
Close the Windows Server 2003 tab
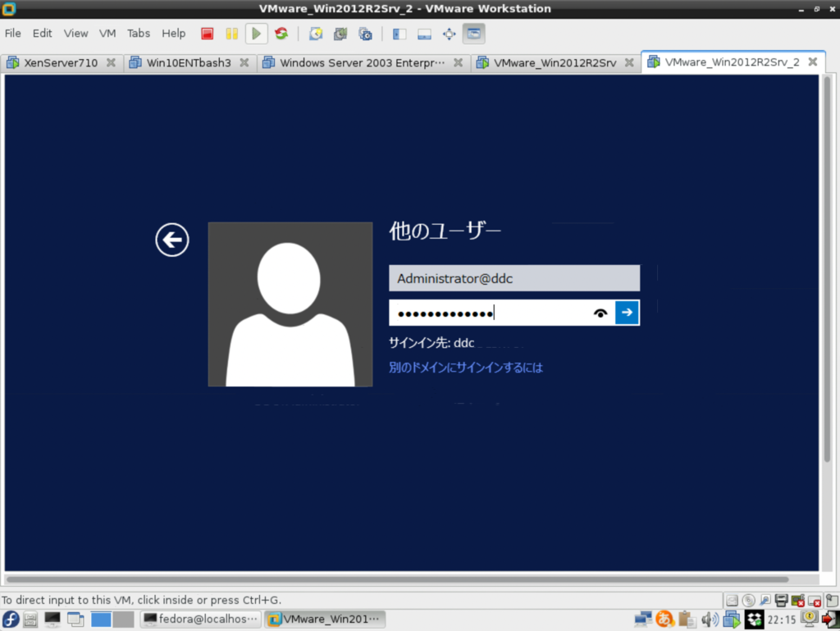[x=458, y=62]
